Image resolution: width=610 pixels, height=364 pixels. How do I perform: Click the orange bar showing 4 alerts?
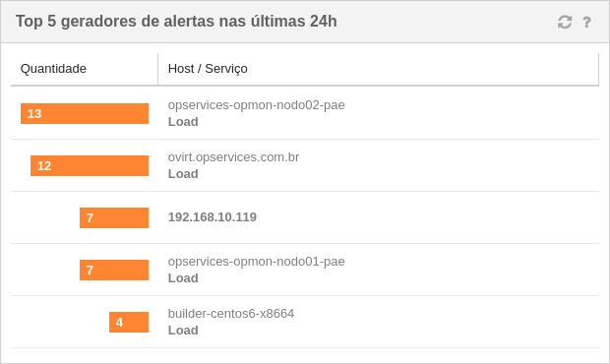tap(129, 322)
